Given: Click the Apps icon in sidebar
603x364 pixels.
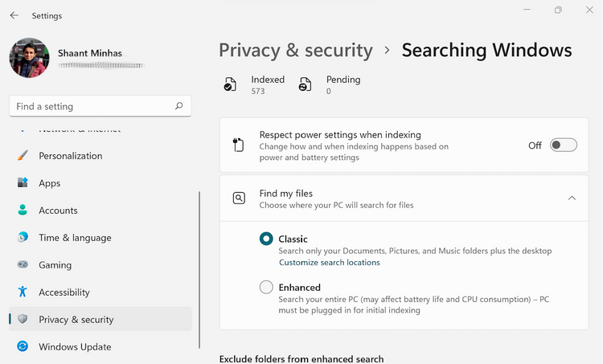Looking at the screenshot, I should coord(23,183).
